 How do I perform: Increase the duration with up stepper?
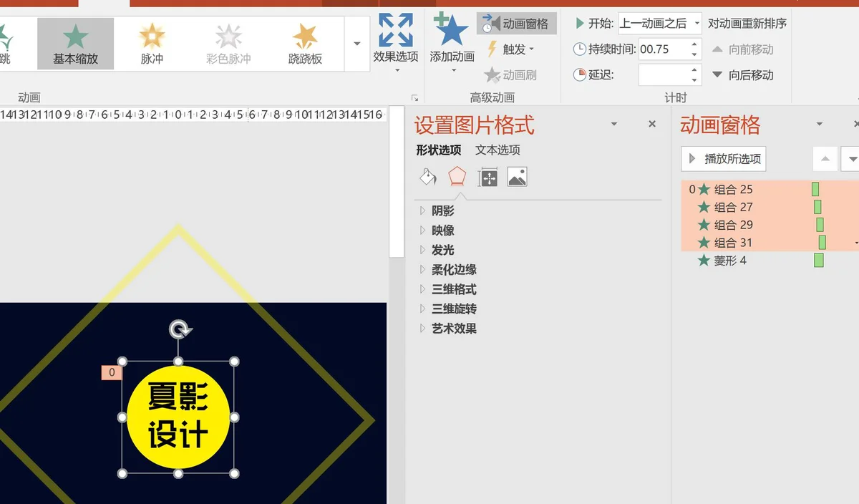(694, 44)
